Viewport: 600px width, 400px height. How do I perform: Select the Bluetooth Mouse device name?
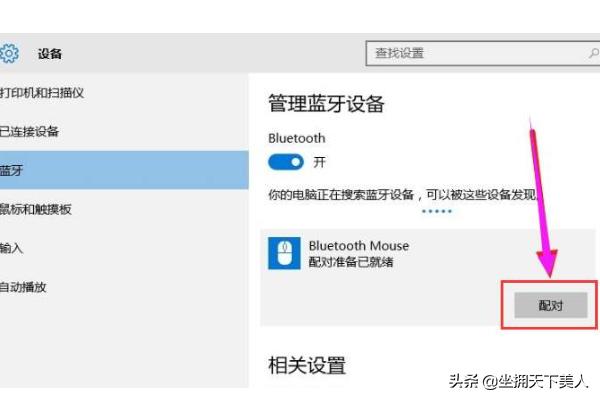358,246
